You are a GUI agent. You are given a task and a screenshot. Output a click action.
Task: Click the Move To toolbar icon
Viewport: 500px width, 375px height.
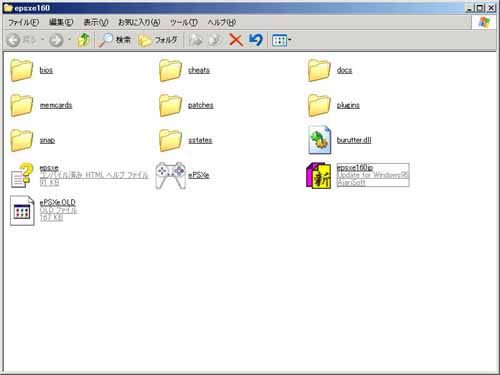point(196,40)
